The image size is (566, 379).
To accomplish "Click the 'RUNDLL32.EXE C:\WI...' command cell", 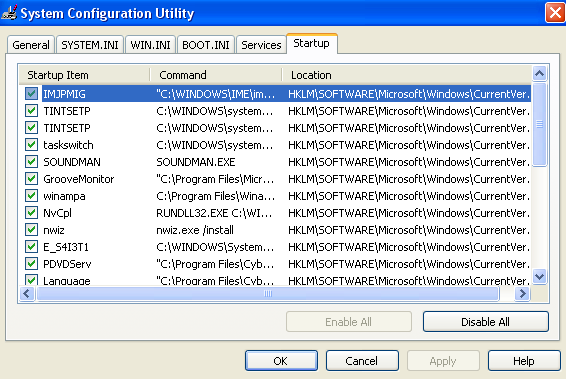I will point(214,213).
